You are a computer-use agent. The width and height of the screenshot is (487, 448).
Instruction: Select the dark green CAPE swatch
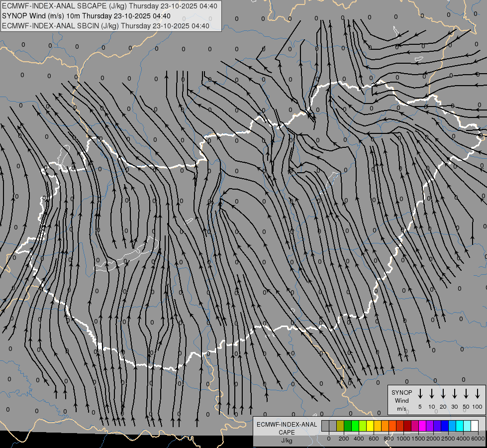coord(348,426)
